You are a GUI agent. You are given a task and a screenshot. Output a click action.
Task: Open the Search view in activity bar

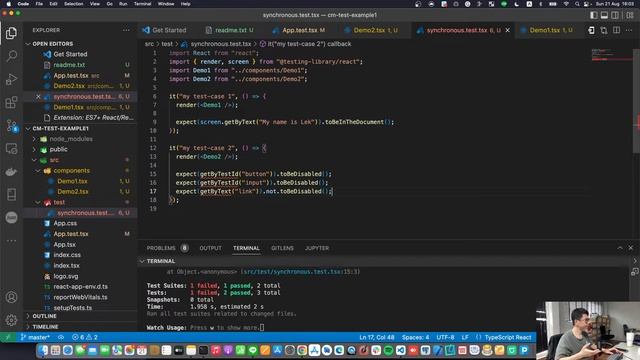pyautogui.click(x=11, y=56)
